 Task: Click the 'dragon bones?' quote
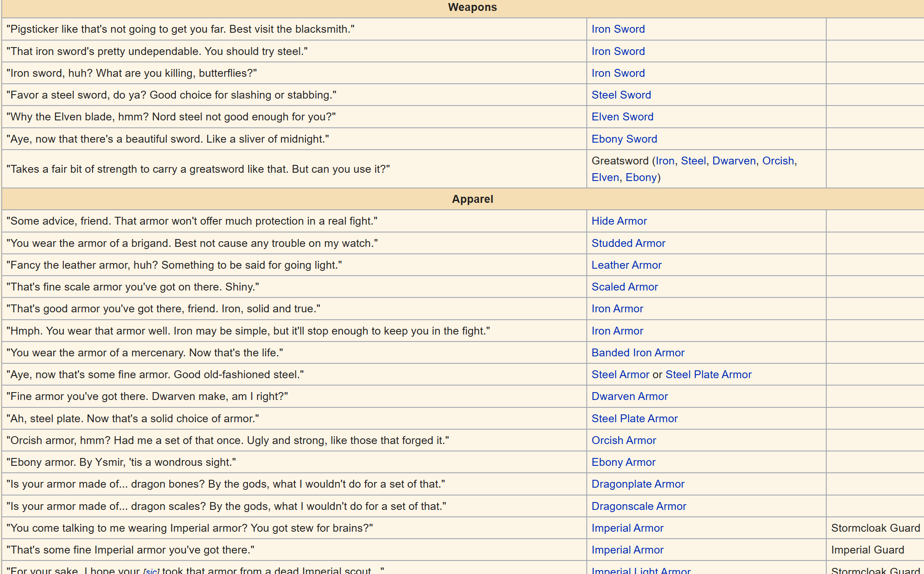point(226,484)
